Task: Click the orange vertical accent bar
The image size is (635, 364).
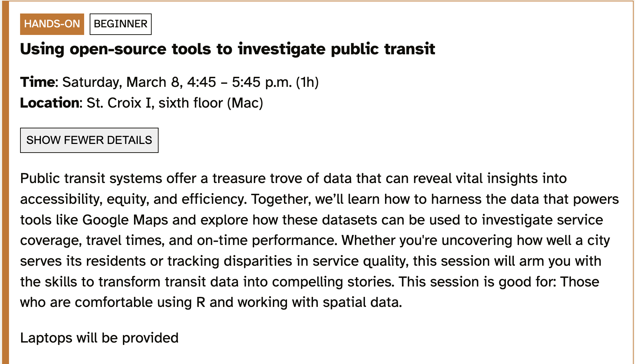Action: pos(5,182)
